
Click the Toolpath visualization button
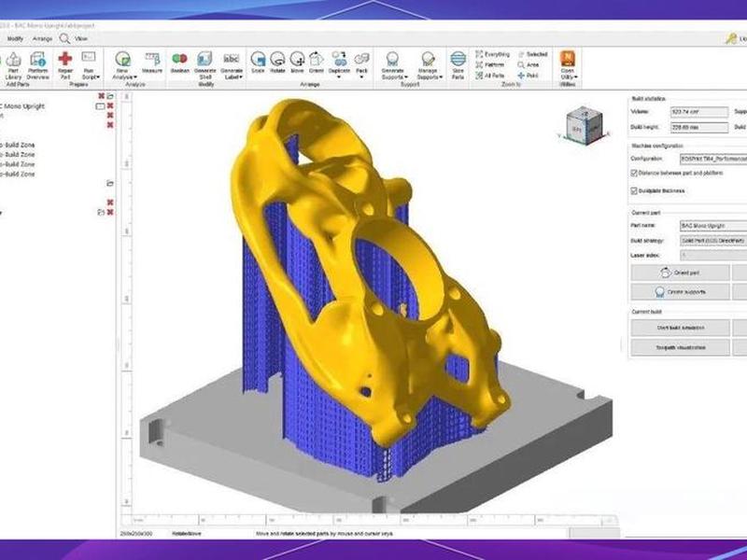681,347
